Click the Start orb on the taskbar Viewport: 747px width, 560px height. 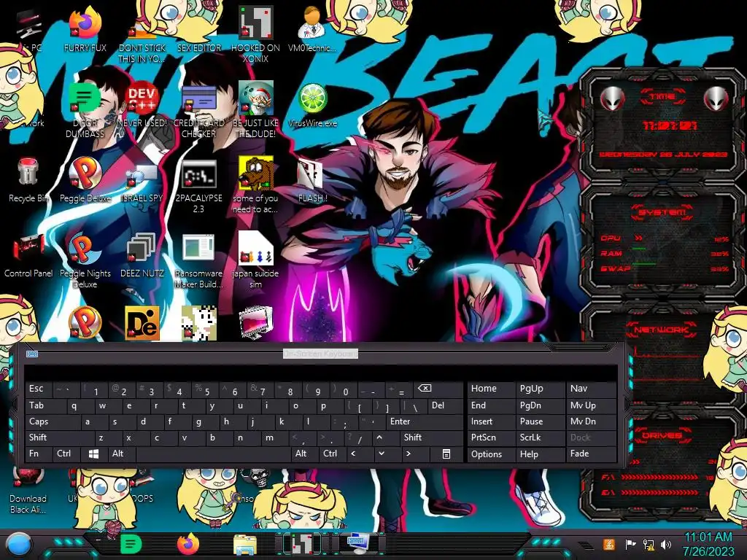coord(18,544)
